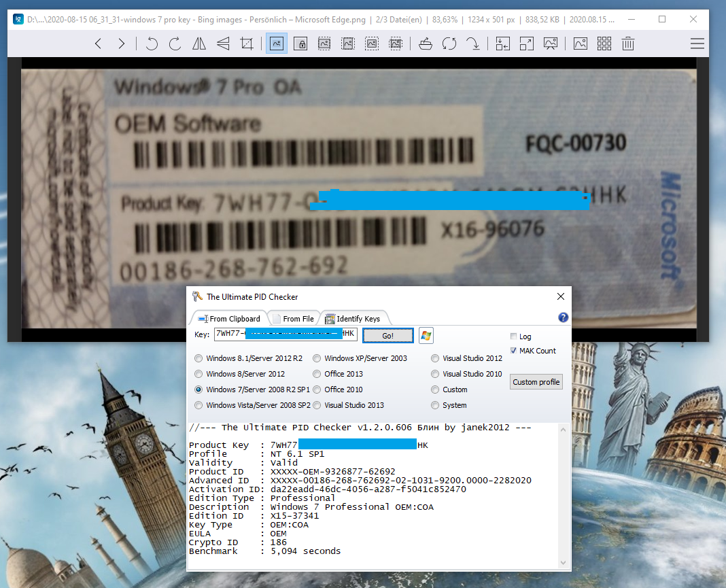Click the Advanced ID value in output
This screenshot has width=726, height=588.
pos(401,481)
